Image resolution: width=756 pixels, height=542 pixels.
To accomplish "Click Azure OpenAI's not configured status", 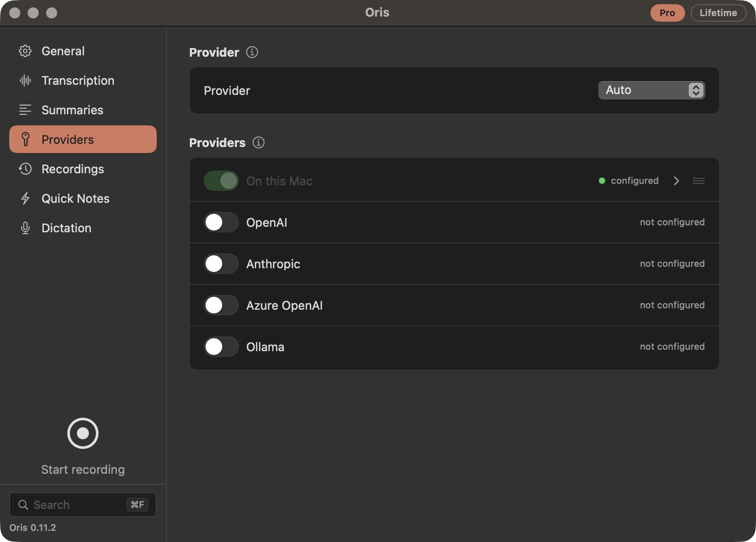I will pyautogui.click(x=672, y=305).
